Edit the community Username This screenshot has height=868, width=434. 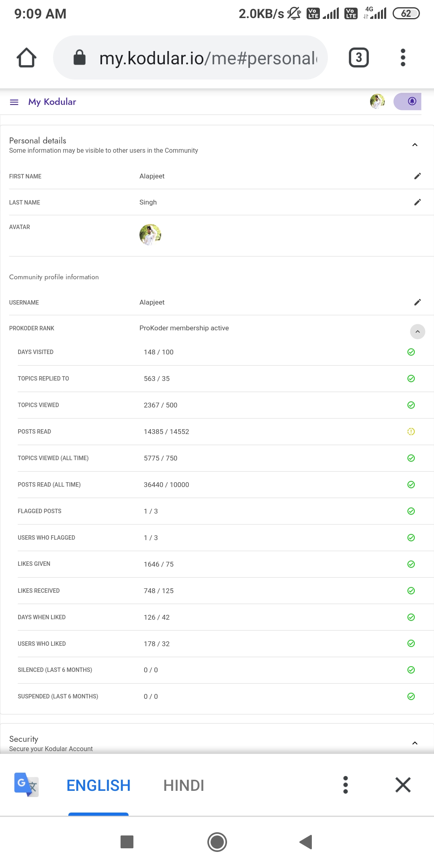pyautogui.click(x=418, y=302)
